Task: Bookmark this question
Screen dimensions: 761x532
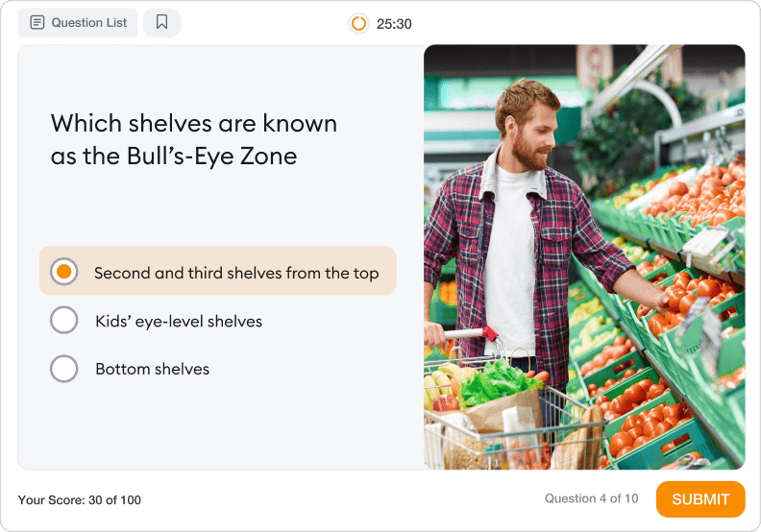Action: click(x=161, y=22)
